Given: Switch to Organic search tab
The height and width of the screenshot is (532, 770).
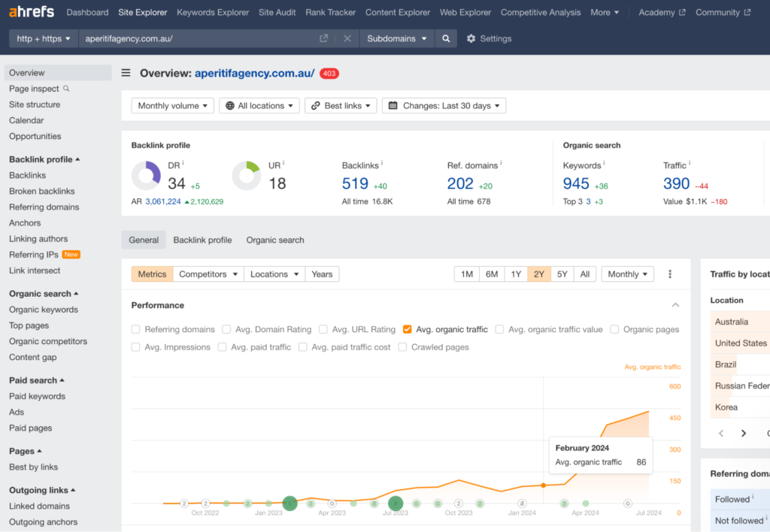Looking at the screenshot, I should pos(275,240).
